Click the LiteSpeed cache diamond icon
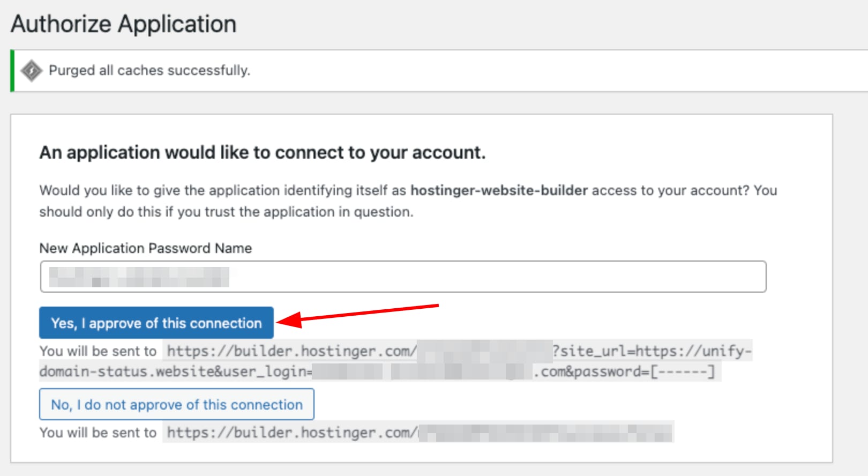 coord(32,71)
